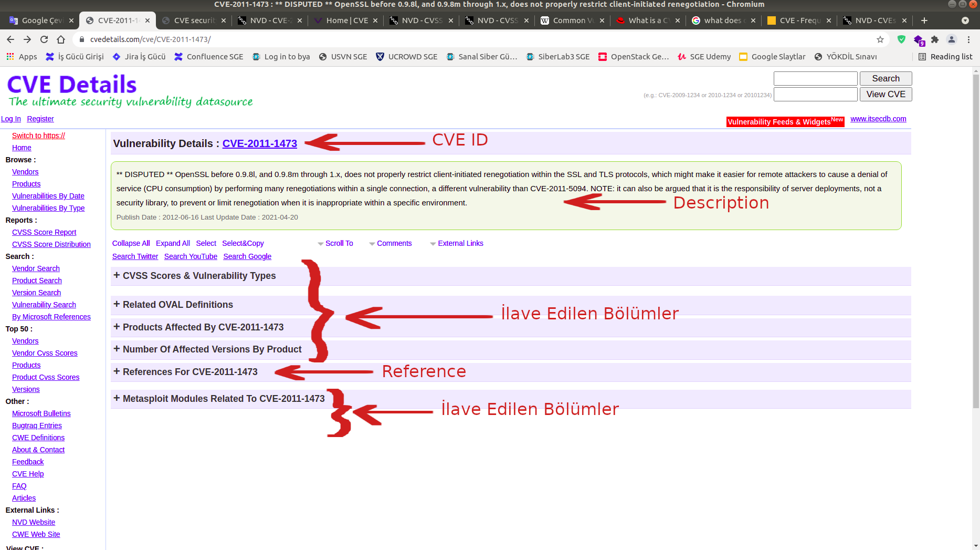The height and width of the screenshot is (550, 980).
Task: Open the Chromium profile avatar
Action: 952,39
